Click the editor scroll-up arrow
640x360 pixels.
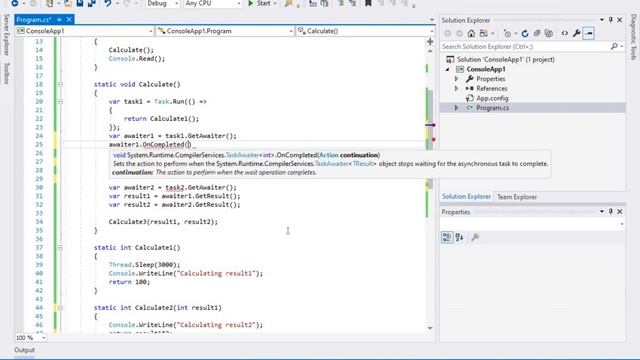pos(430,51)
